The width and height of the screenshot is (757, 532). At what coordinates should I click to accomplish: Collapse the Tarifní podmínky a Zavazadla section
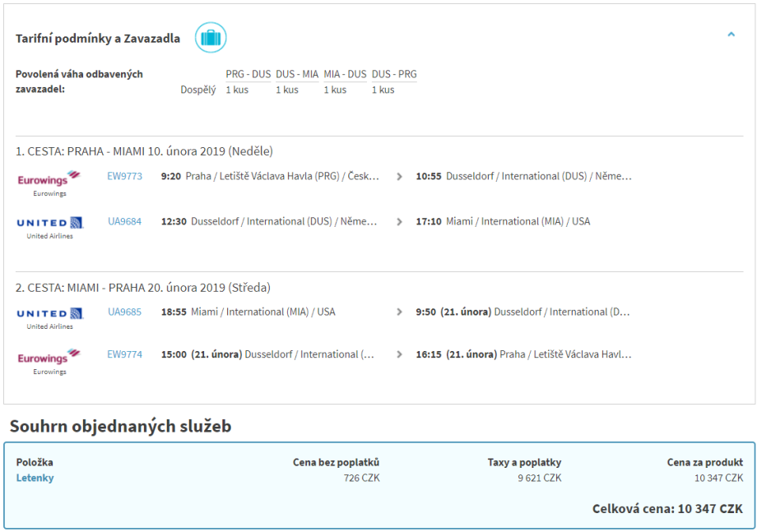click(731, 35)
